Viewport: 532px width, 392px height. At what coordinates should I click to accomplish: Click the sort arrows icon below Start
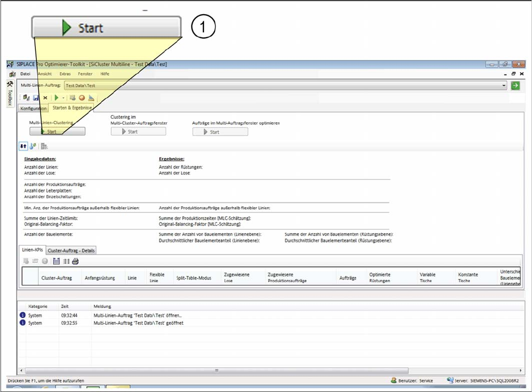23,147
